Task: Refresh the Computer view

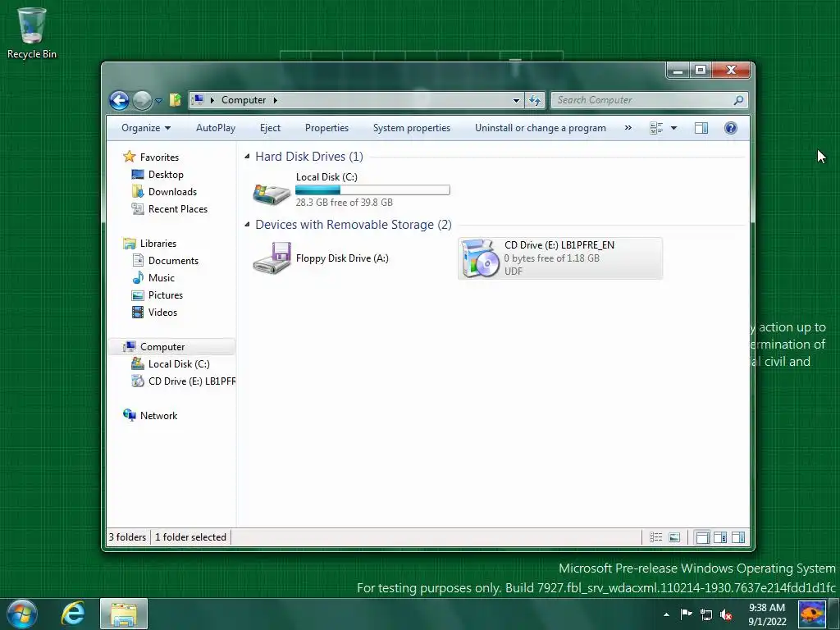Action: click(x=535, y=100)
